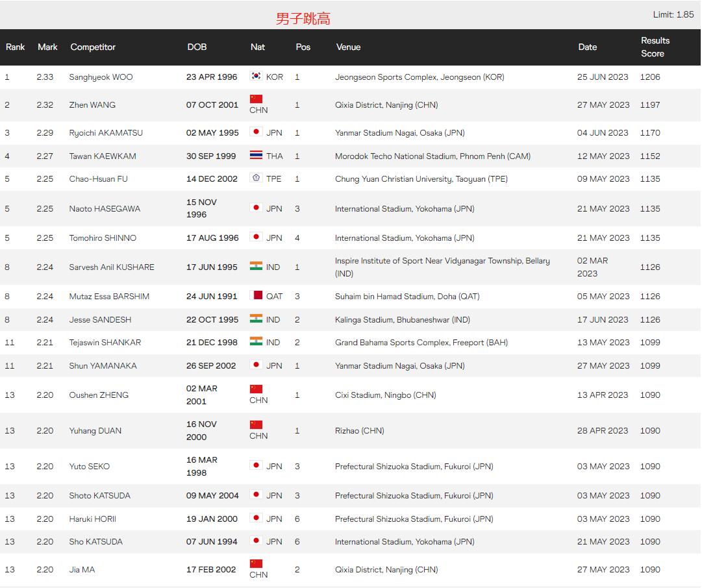Open Ryoichi AKAMATSU competitor profile
This screenshot has width=702, height=588.
106,133
